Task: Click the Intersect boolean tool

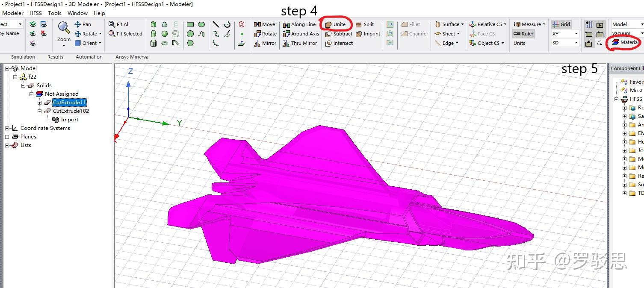Action: (339, 43)
